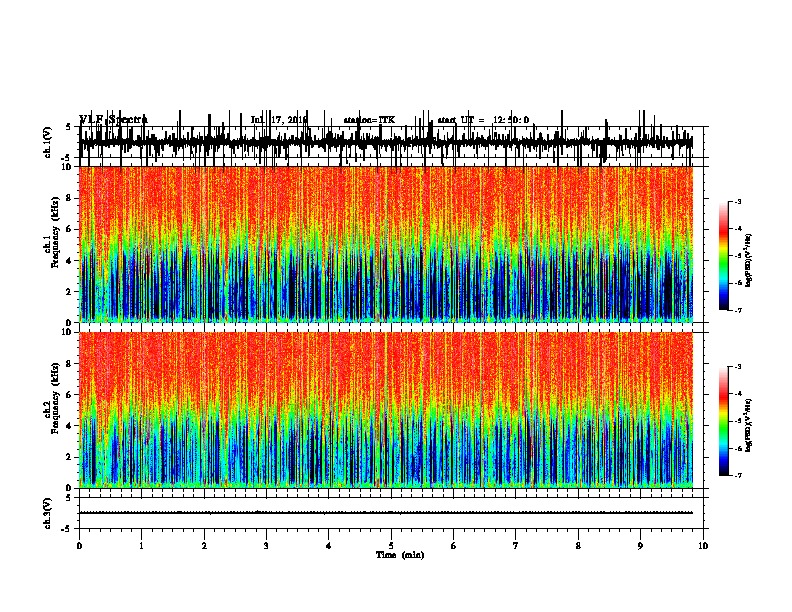Click the "8" kHz tick of ch.2 spectrogram
The height and width of the screenshot is (612, 792).
(71, 364)
